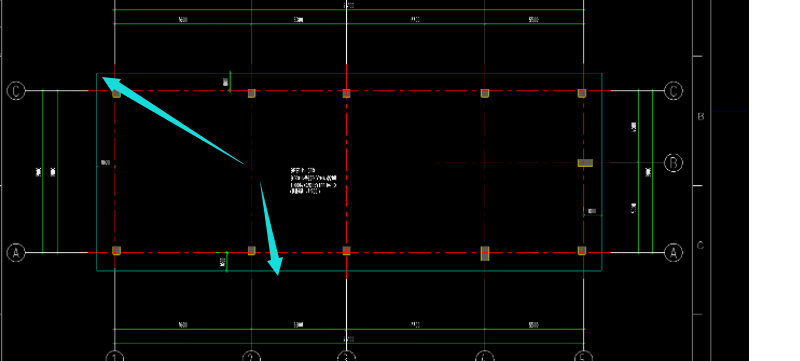Select the right-side axis bubble labeled A
The height and width of the screenshot is (361, 800).
pos(673,253)
